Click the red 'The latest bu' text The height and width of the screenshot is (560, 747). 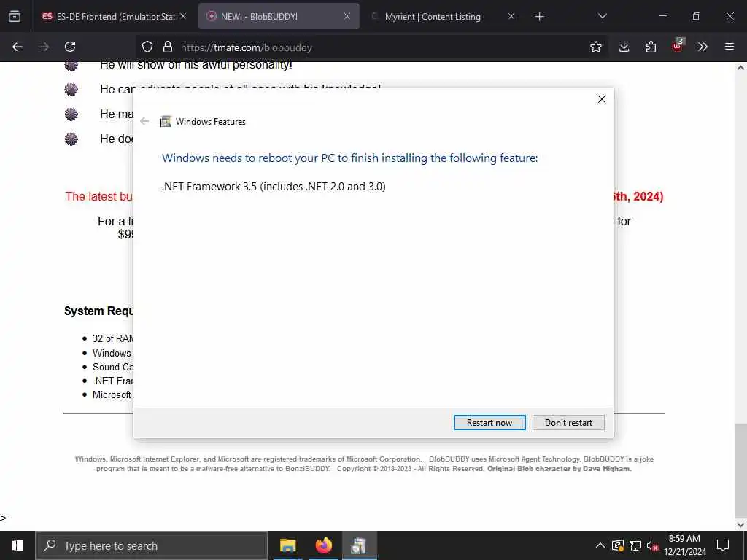tap(99, 196)
